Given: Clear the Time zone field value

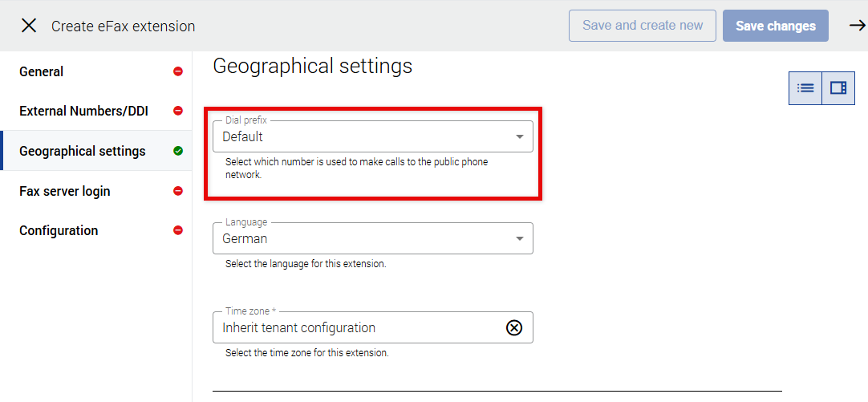Looking at the screenshot, I should point(514,327).
